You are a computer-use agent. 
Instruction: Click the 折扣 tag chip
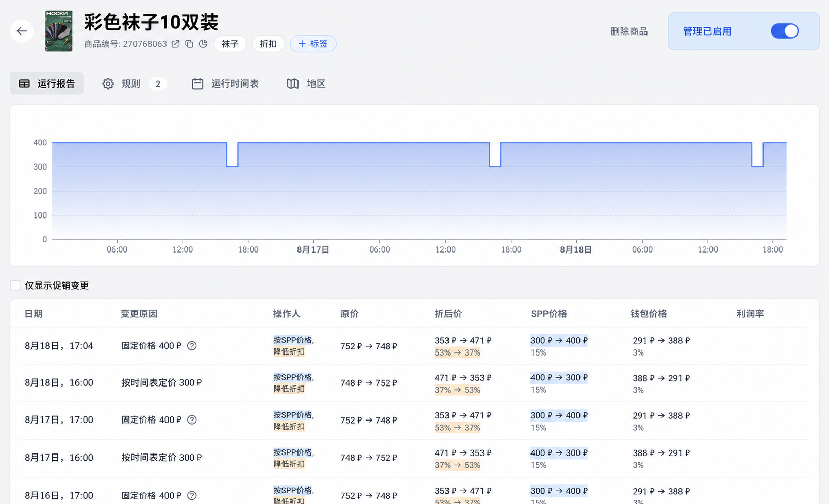click(268, 44)
